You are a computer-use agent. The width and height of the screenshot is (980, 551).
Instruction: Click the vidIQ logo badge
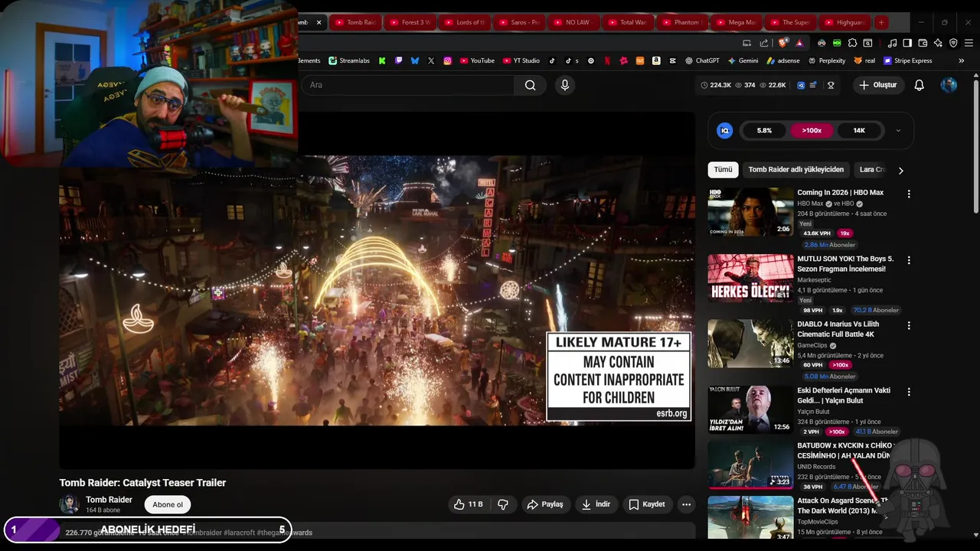point(724,131)
